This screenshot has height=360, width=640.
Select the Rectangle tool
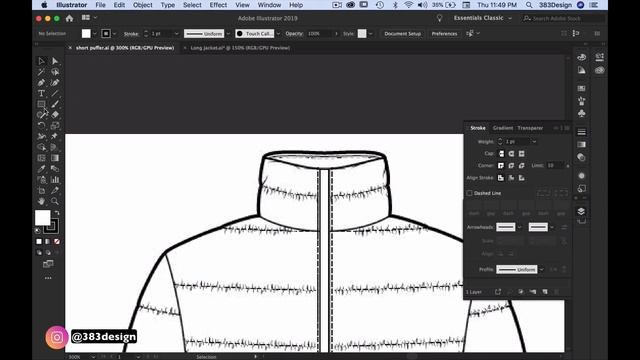[41, 104]
